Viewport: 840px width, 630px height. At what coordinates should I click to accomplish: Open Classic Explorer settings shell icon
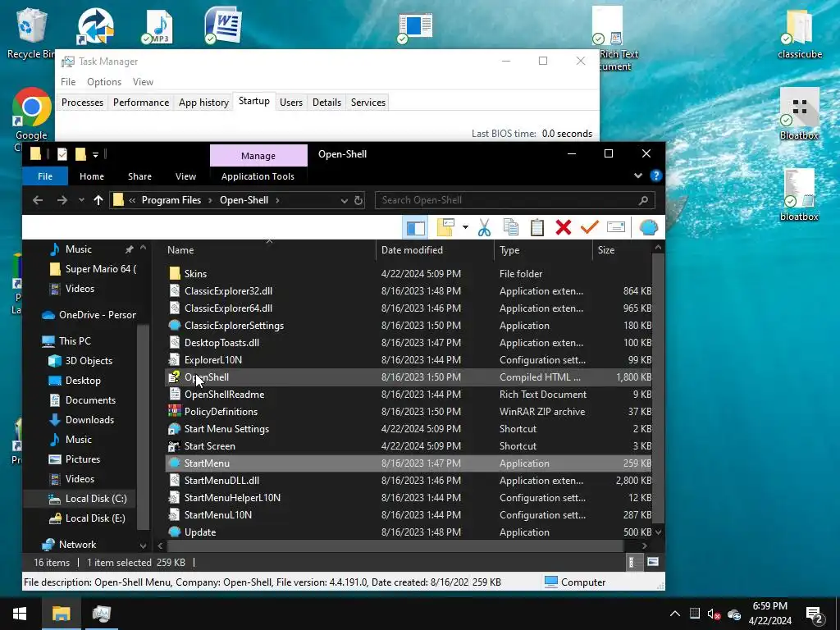649,228
